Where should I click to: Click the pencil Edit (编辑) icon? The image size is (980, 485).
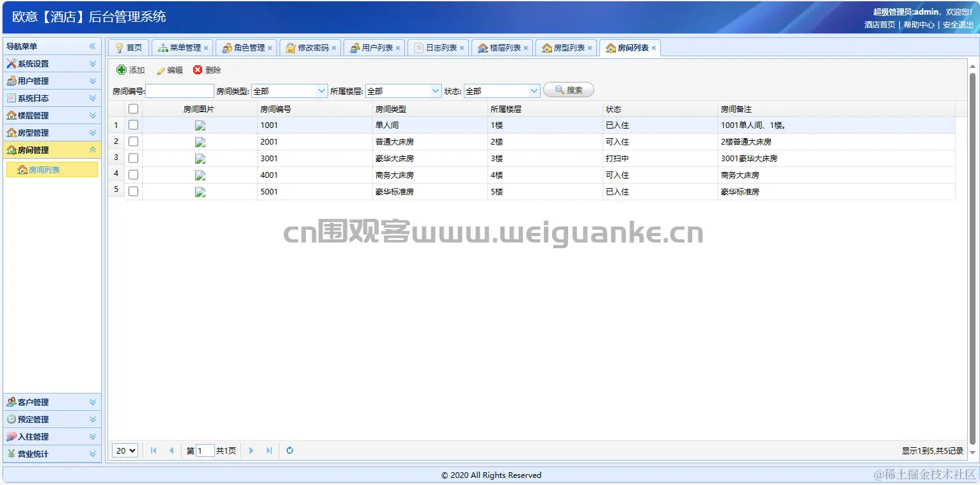[161, 70]
